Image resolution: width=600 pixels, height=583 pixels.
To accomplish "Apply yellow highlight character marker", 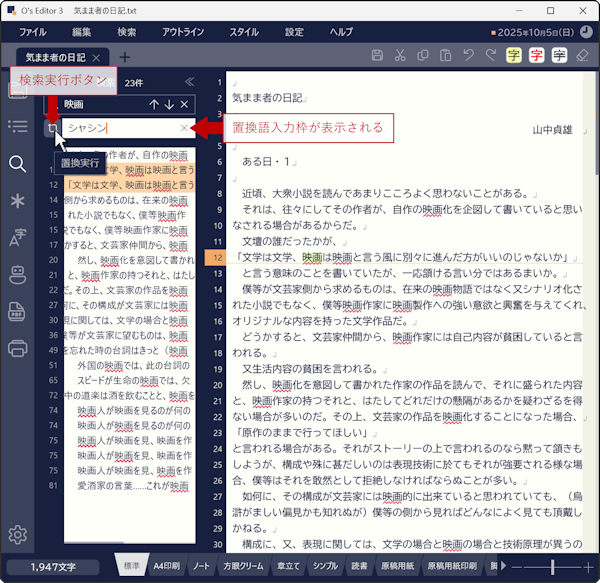I will (514, 56).
